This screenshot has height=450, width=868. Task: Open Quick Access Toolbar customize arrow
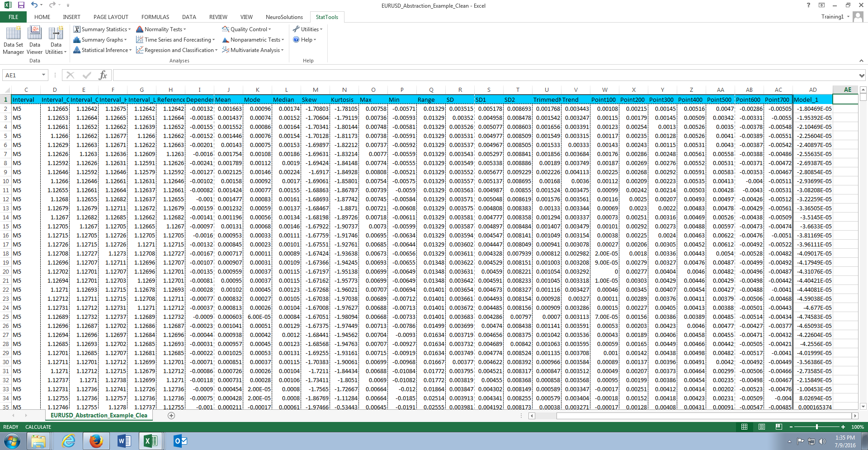pos(68,6)
